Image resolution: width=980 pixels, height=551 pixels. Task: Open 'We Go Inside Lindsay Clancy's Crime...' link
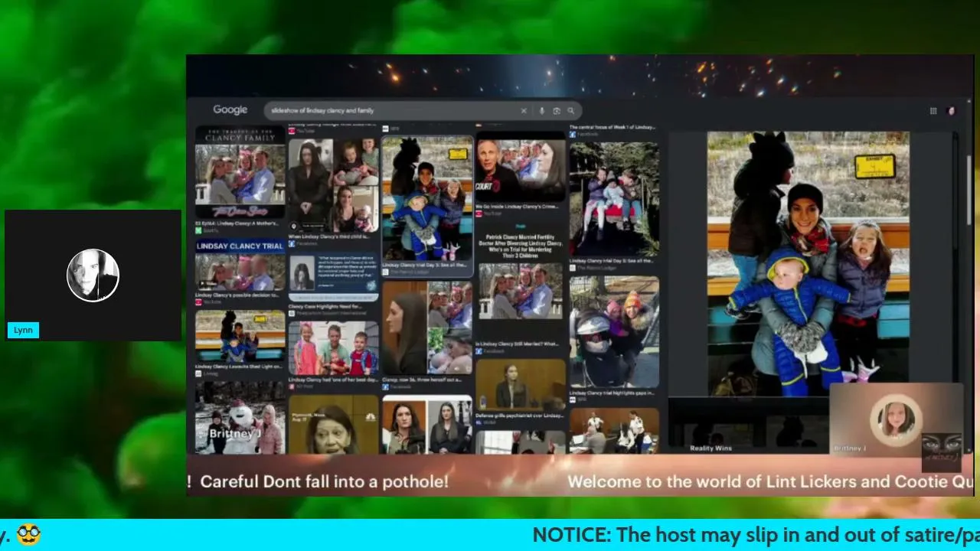pyautogui.click(x=518, y=207)
